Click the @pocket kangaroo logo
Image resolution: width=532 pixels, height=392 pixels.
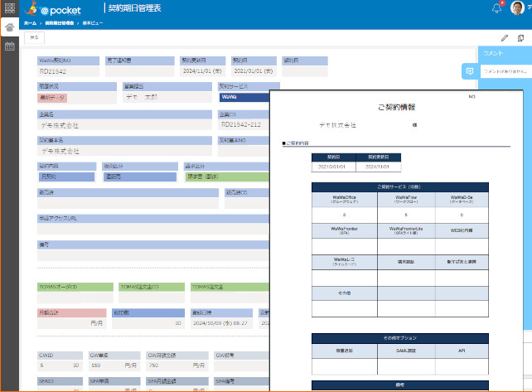pos(53,9)
